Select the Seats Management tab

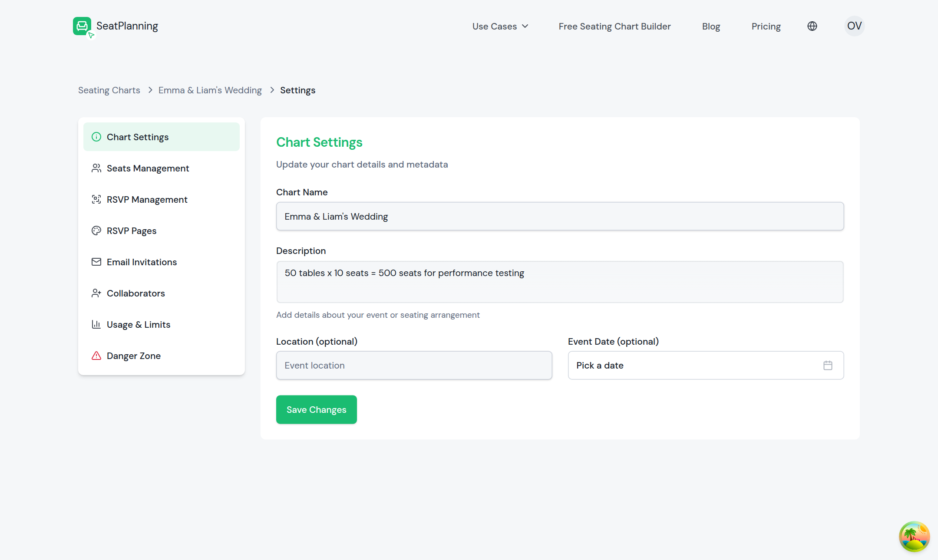pos(162,168)
